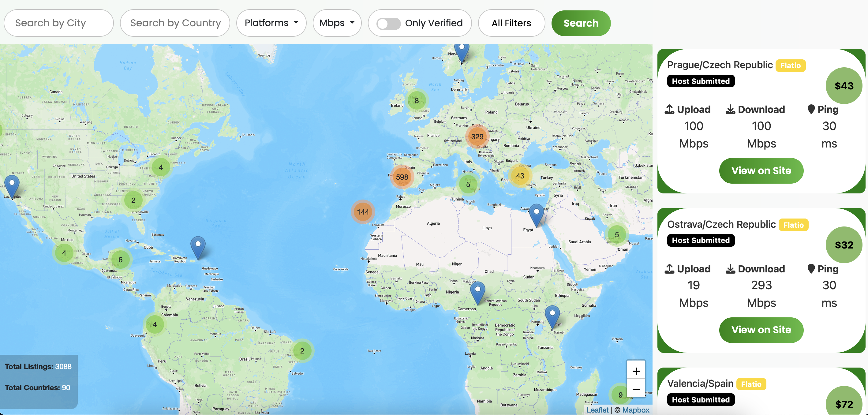Select the 144 cluster near Morocco

pyautogui.click(x=363, y=212)
